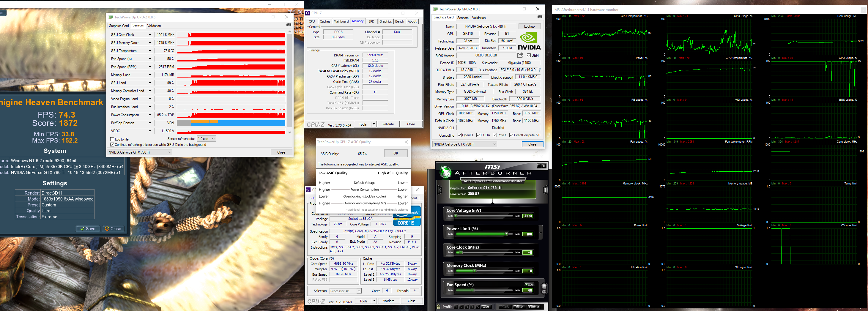Open the GPU selector dropdown in Graphics Card window
Viewport: 868px width, 311px height.
pos(465,144)
